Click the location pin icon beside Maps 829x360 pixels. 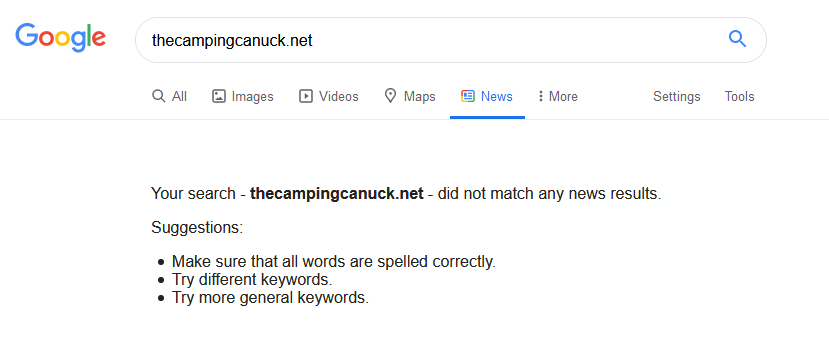click(390, 96)
